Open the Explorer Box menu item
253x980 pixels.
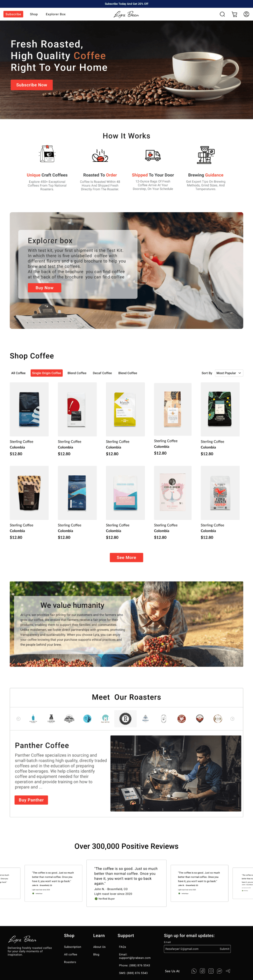[55, 14]
